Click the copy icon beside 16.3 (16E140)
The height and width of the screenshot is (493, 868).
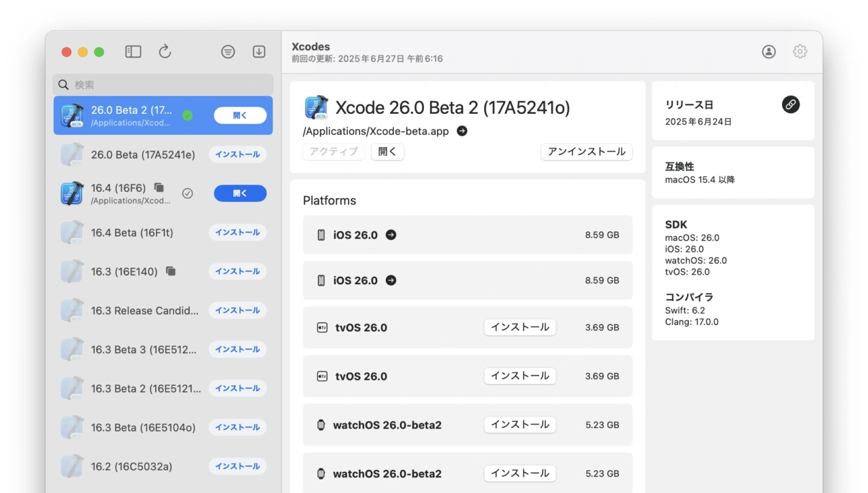point(171,271)
